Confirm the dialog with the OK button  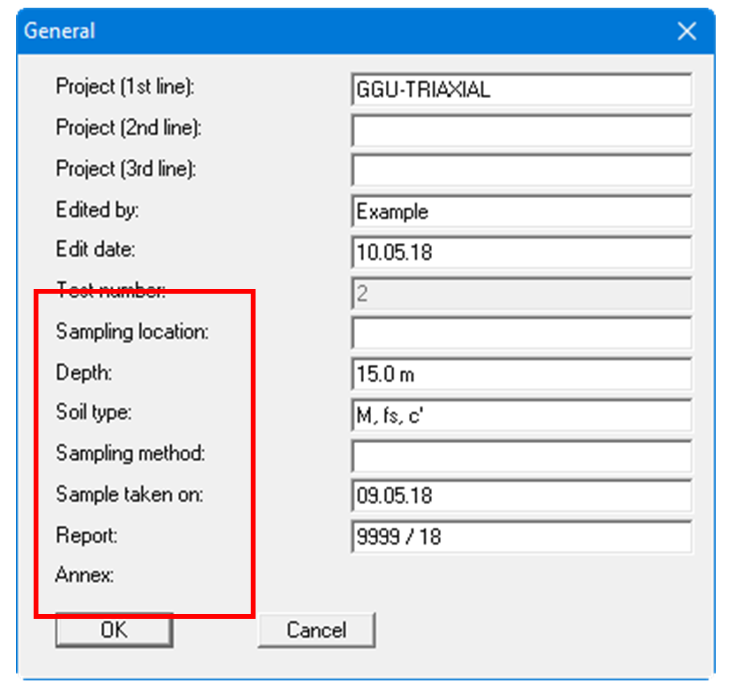[x=114, y=630]
